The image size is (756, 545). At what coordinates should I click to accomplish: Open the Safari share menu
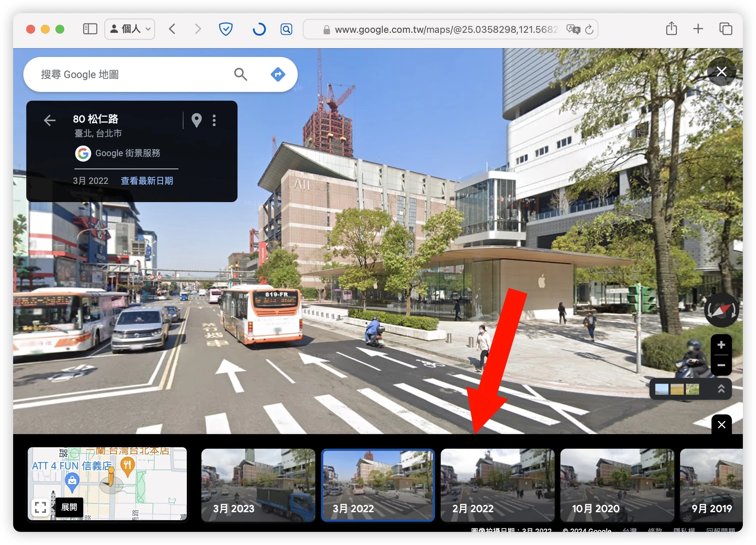671,28
